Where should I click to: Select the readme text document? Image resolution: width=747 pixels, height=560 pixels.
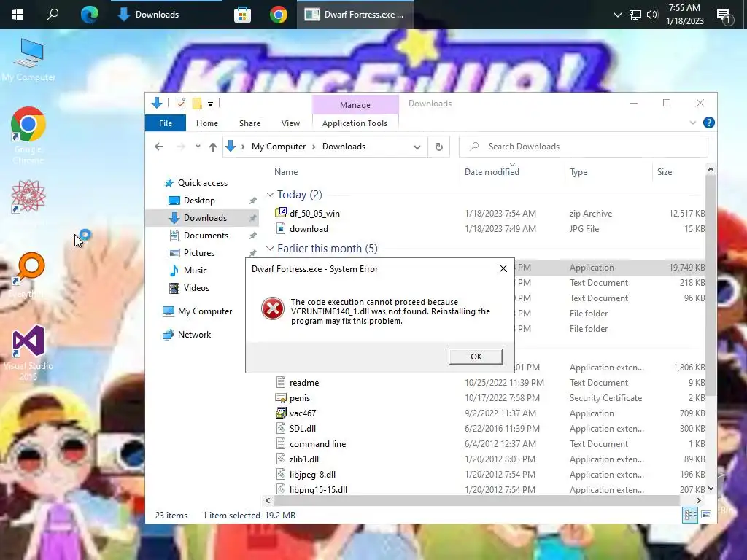tap(304, 382)
